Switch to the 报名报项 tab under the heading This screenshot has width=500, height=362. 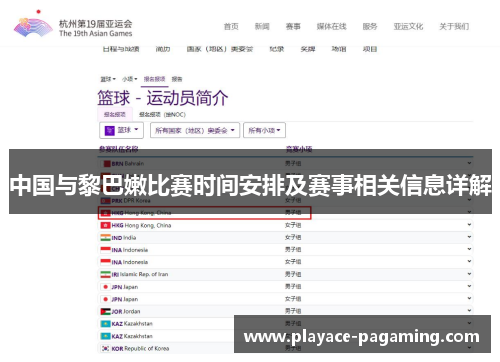(x=115, y=114)
